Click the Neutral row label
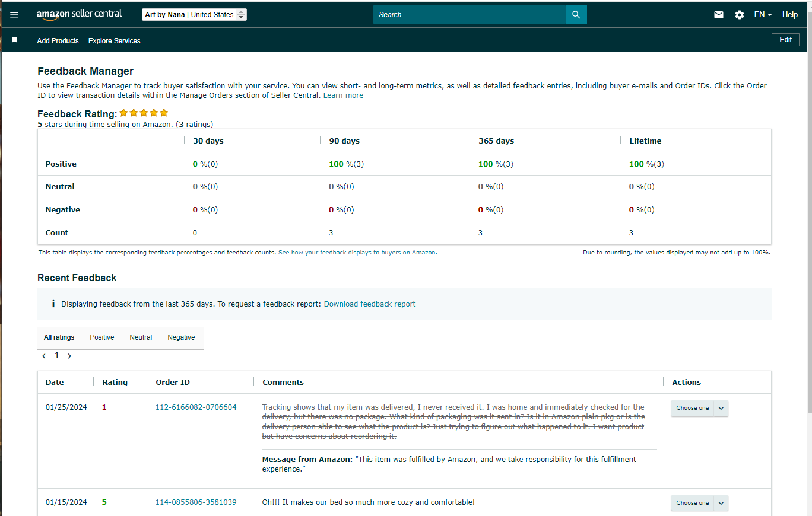This screenshot has width=812, height=516. 60,187
